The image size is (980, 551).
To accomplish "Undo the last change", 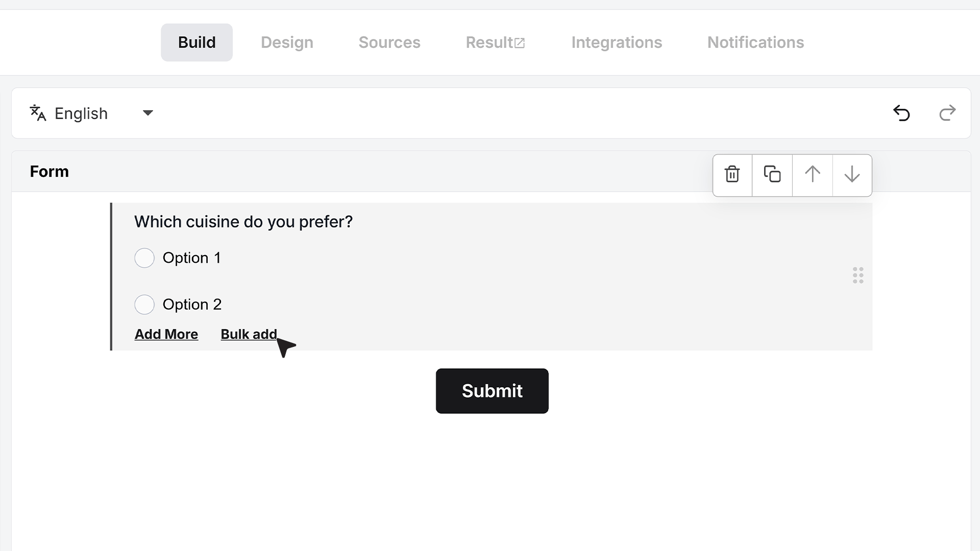I will (901, 113).
